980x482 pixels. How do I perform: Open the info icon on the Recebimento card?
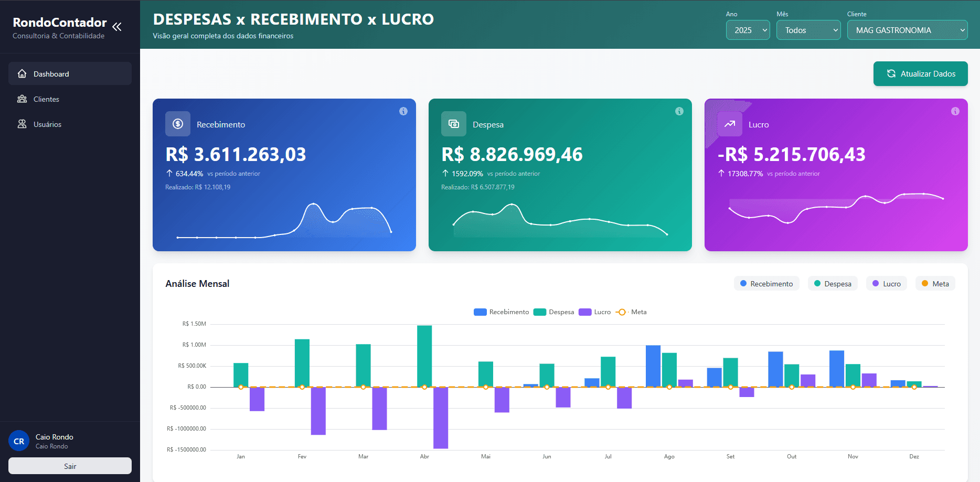tap(403, 111)
